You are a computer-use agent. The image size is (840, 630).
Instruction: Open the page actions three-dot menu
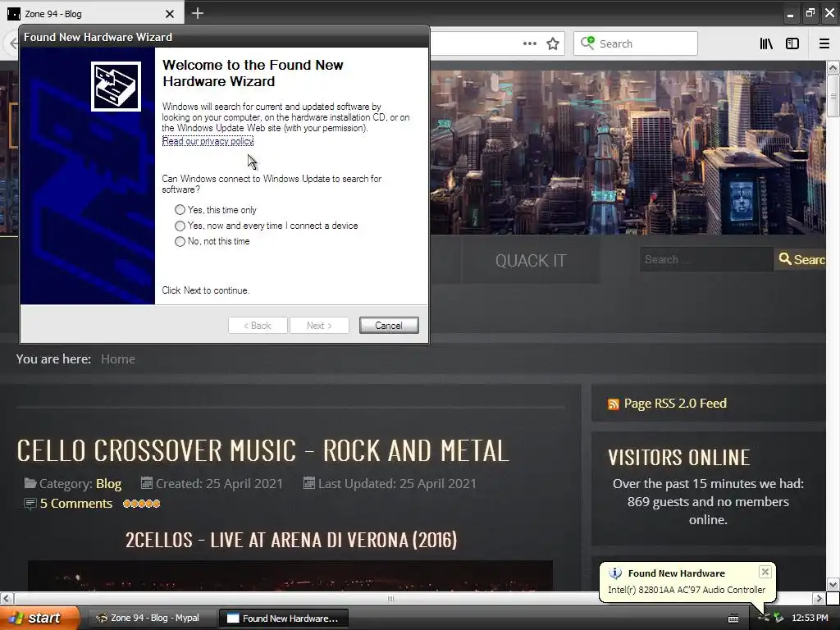(x=529, y=43)
